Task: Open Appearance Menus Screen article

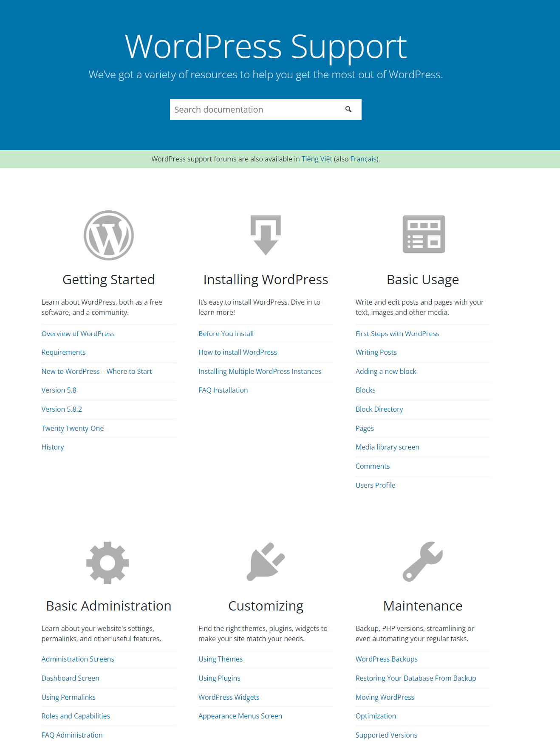Action: pos(240,716)
